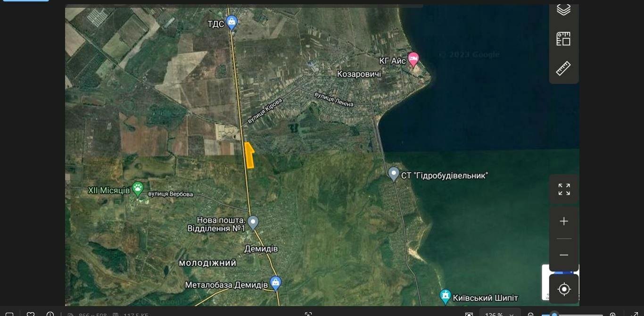
Task: Select the КГ Айс lodging pin
Action: tap(413, 59)
